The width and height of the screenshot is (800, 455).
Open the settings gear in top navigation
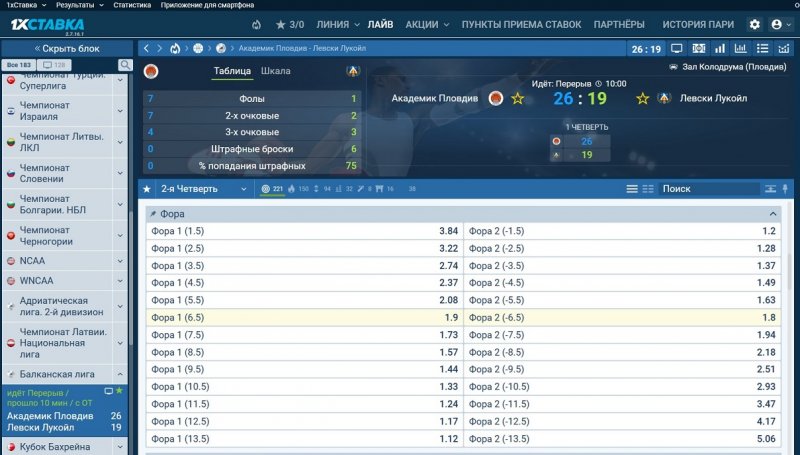click(x=755, y=24)
